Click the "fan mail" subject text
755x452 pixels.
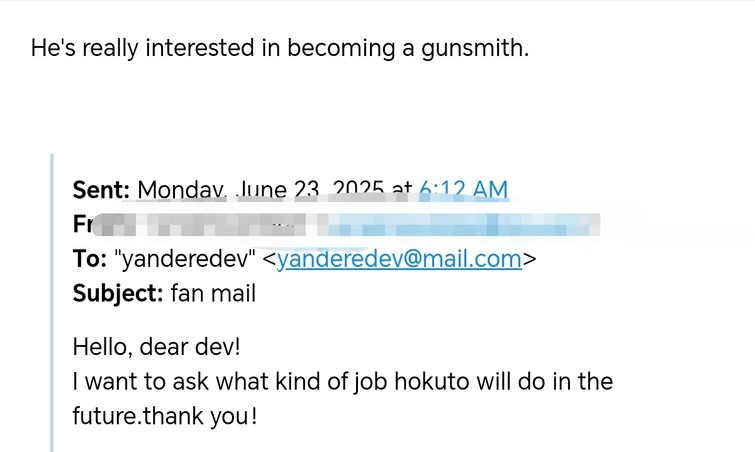[213, 293]
